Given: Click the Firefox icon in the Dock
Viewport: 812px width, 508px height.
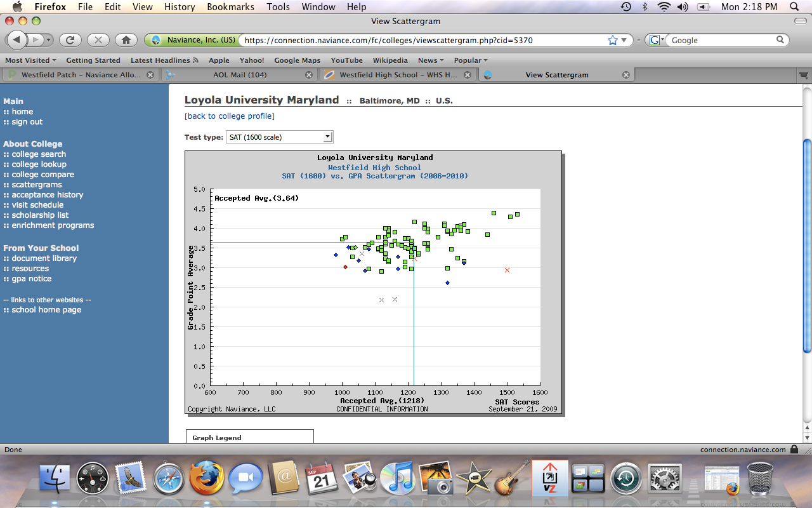Looking at the screenshot, I should pos(206,478).
